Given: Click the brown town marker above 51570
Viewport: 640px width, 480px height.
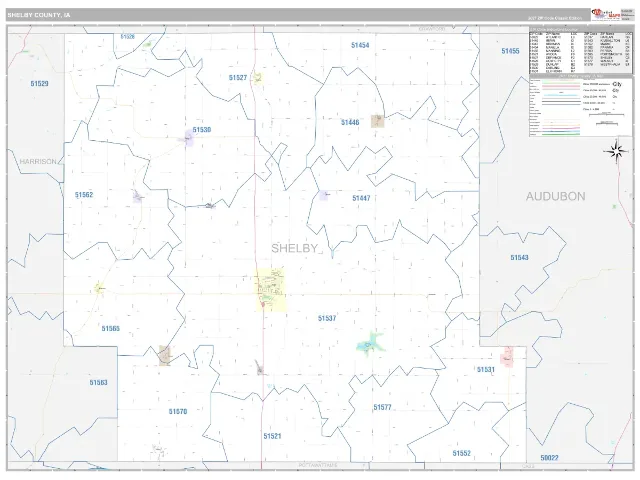Looking at the screenshot, I should point(165,356).
